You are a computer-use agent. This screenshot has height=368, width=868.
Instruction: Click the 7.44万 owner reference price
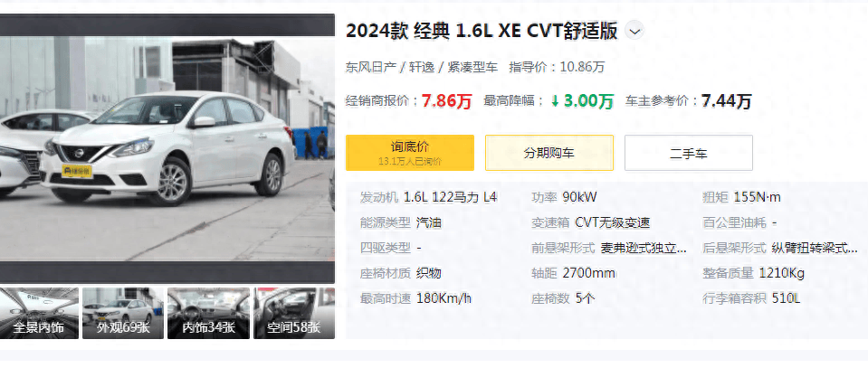(x=726, y=101)
